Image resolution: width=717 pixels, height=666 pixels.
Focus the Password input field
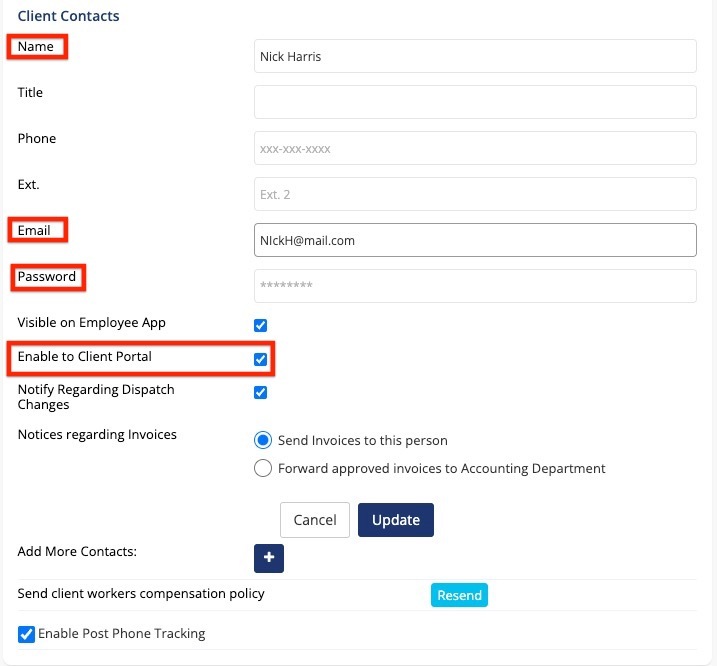pos(475,286)
